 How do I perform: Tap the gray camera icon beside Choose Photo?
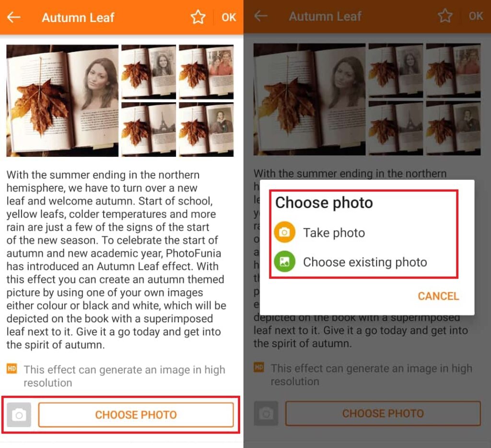(19, 415)
